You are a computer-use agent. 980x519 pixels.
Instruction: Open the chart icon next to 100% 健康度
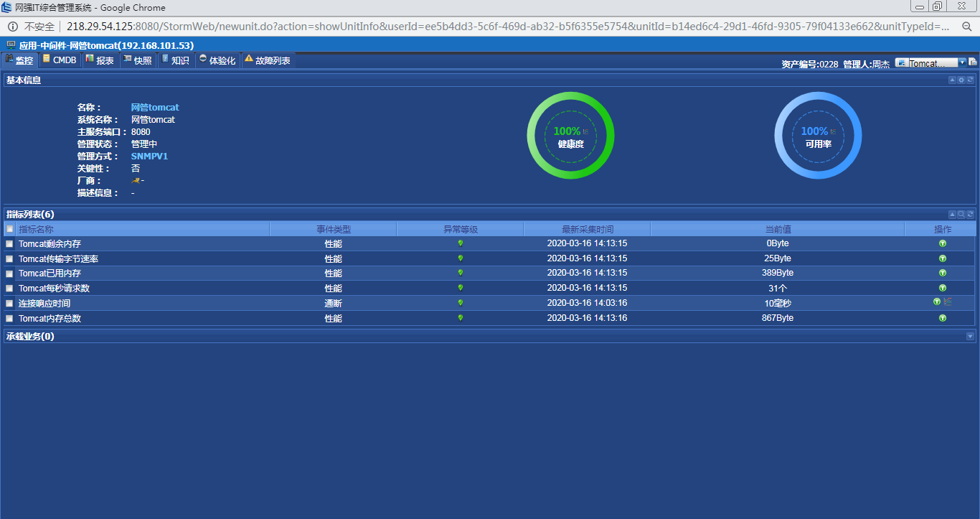tap(585, 131)
